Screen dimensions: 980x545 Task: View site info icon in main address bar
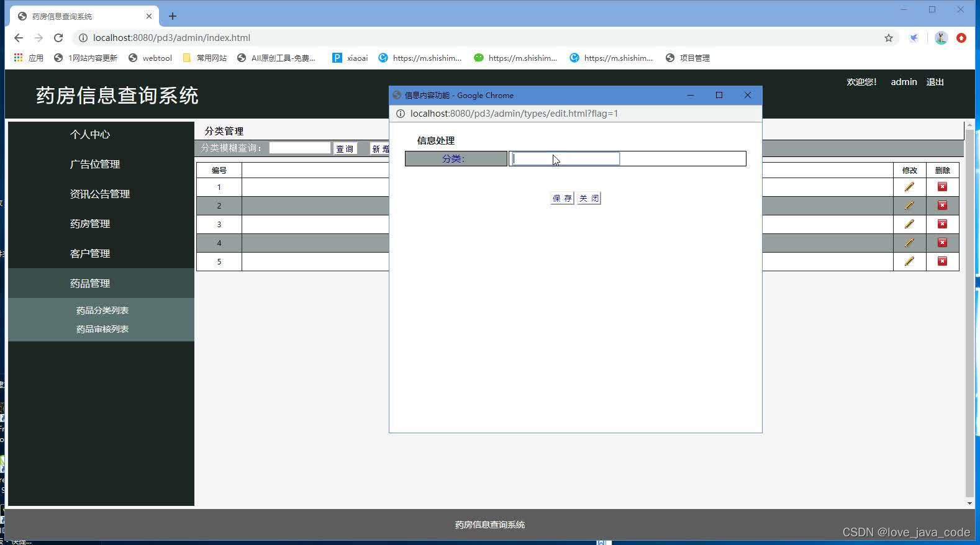(x=83, y=38)
